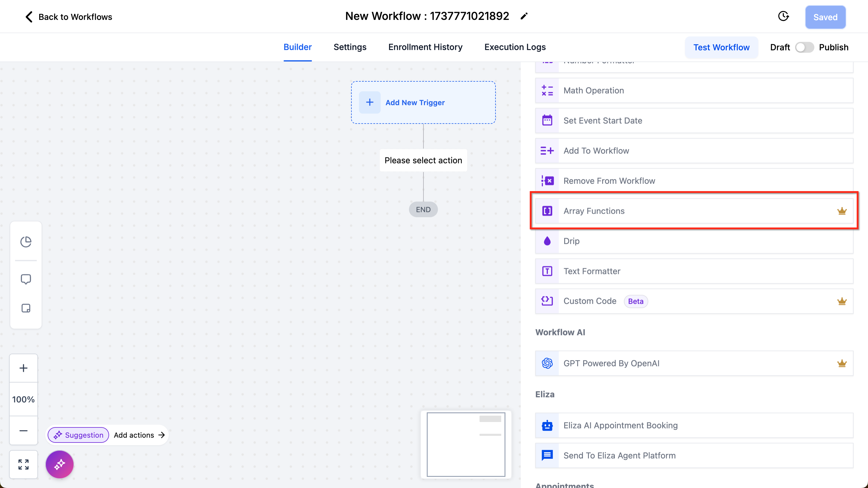868x488 pixels.
Task: Open the Enrollment History tab
Action: (x=425, y=47)
